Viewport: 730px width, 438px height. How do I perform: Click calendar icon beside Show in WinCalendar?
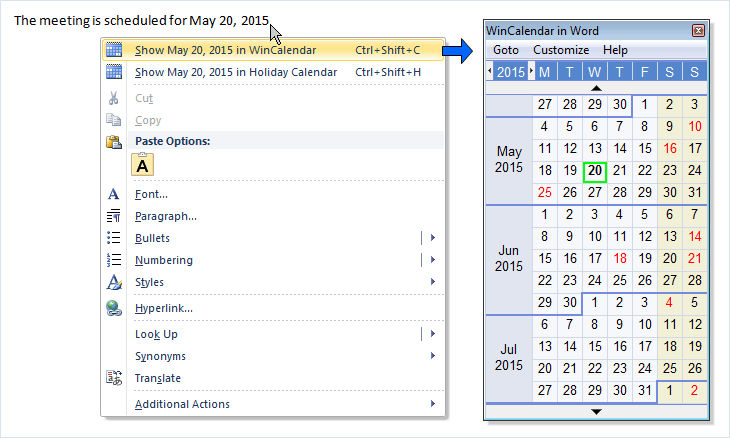[x=114, y=50]
